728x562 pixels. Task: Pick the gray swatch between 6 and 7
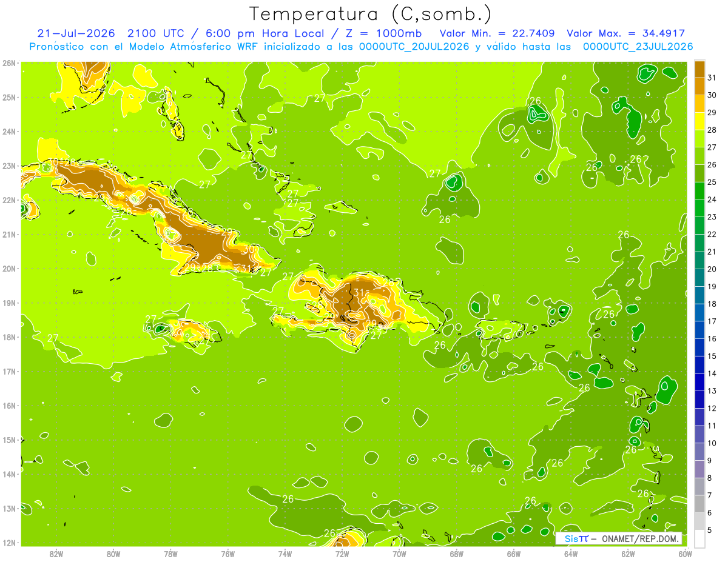coord(699,504)
